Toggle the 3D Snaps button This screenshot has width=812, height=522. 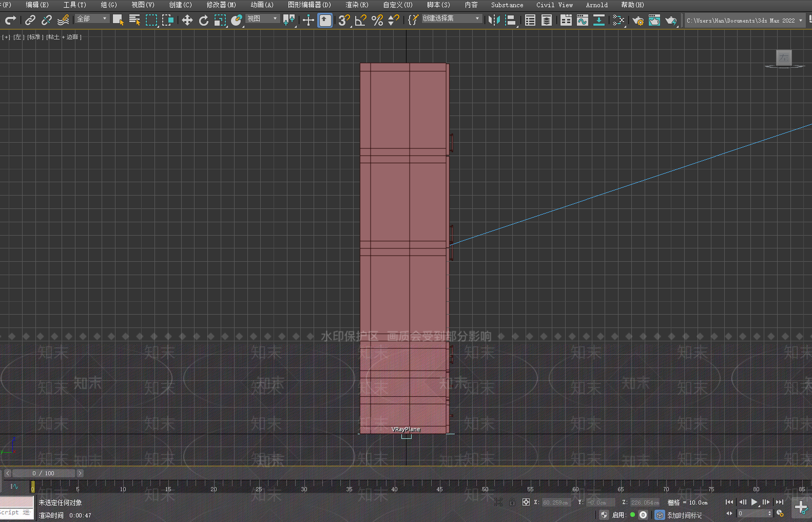[x=344, y=20]
